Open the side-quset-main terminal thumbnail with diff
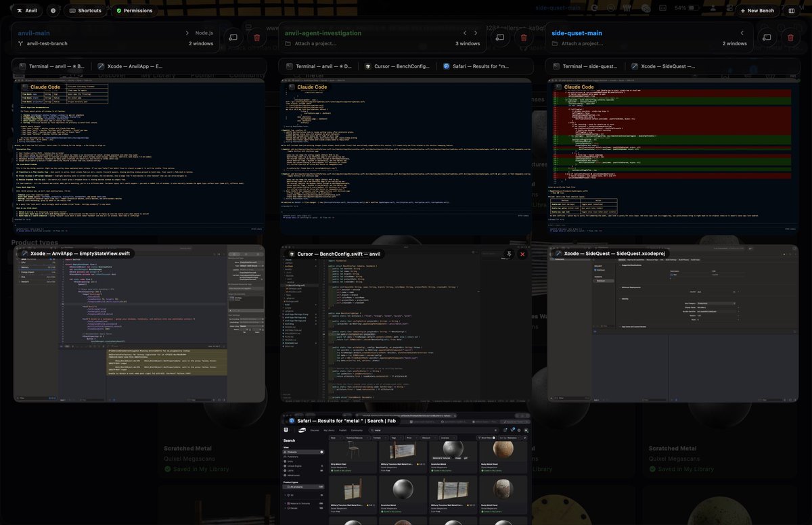Screen dimensions: 812x525 (673, 156)
